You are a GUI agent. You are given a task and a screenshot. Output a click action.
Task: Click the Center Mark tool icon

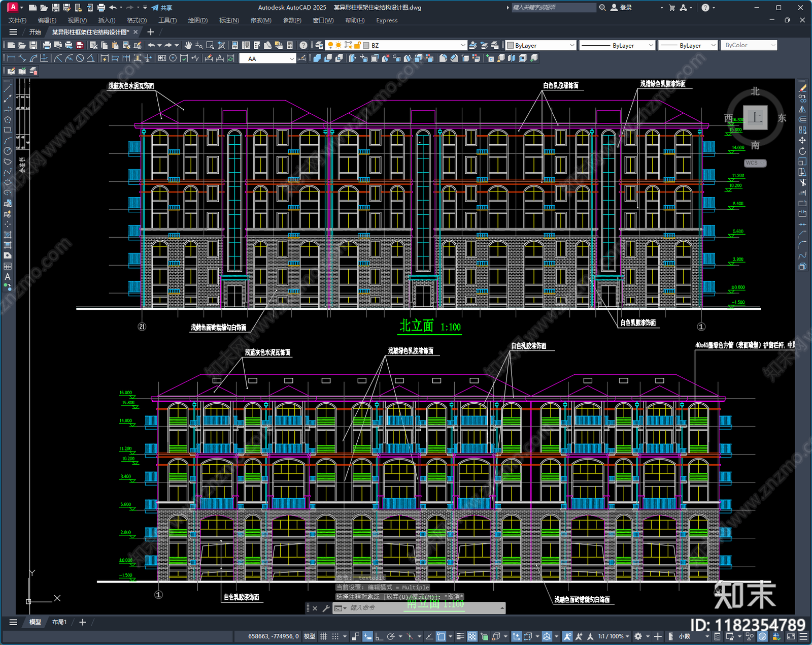point(173,58)
